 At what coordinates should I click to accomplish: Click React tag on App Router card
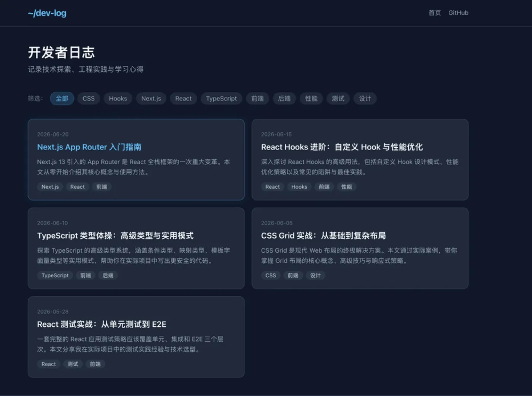pos(78,187)
